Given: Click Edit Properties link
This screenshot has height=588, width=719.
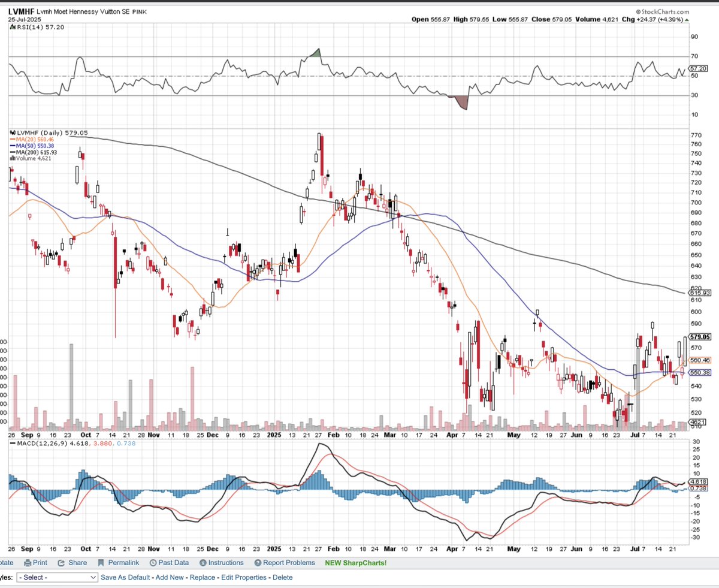Looking at the screenshot, I should point(244,577).
